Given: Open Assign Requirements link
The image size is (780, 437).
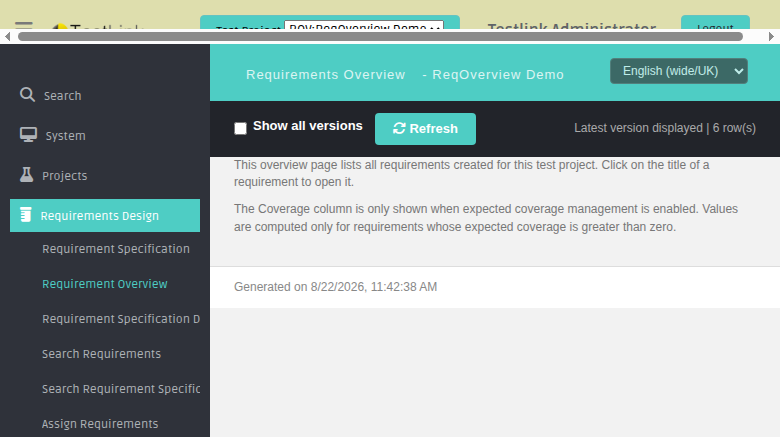Looking at the screenshot, I should (x=100, y=424).
